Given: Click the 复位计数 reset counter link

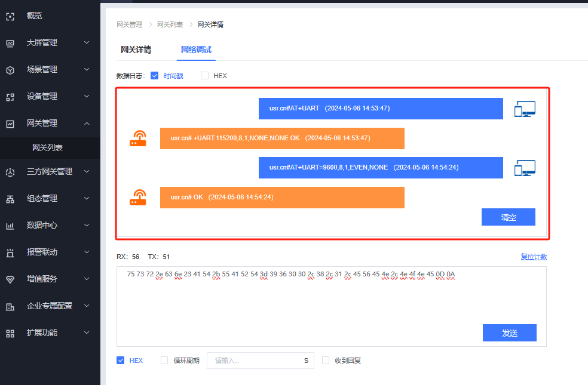Looking at the screenshot, I should (533, 257).
